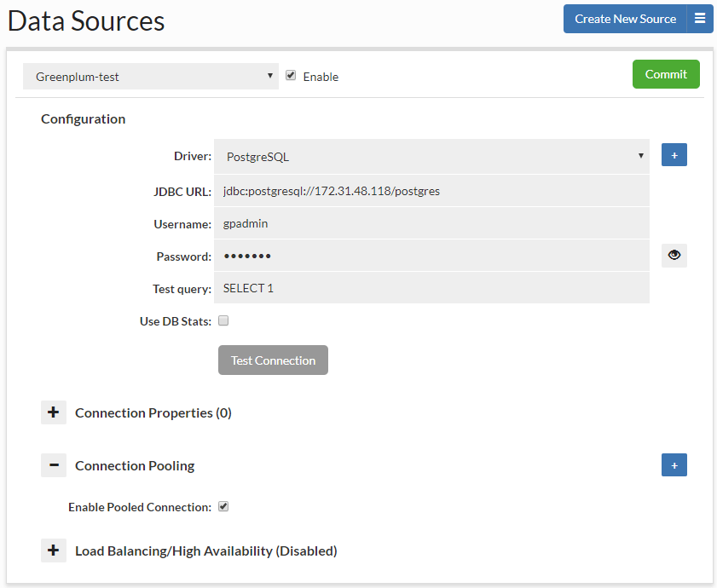Open the Greenplum-test data source dropdown

pyautogui.click(x=150, y=77)
